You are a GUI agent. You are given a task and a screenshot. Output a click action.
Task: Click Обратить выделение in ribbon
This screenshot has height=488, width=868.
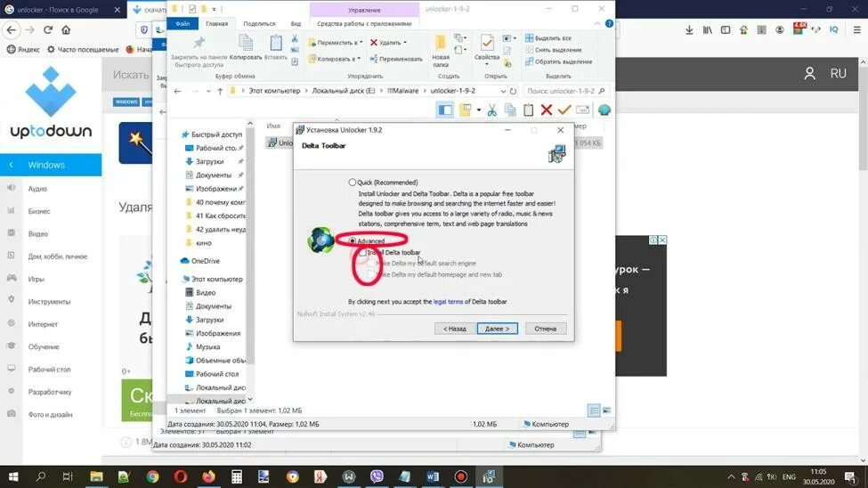558,61
